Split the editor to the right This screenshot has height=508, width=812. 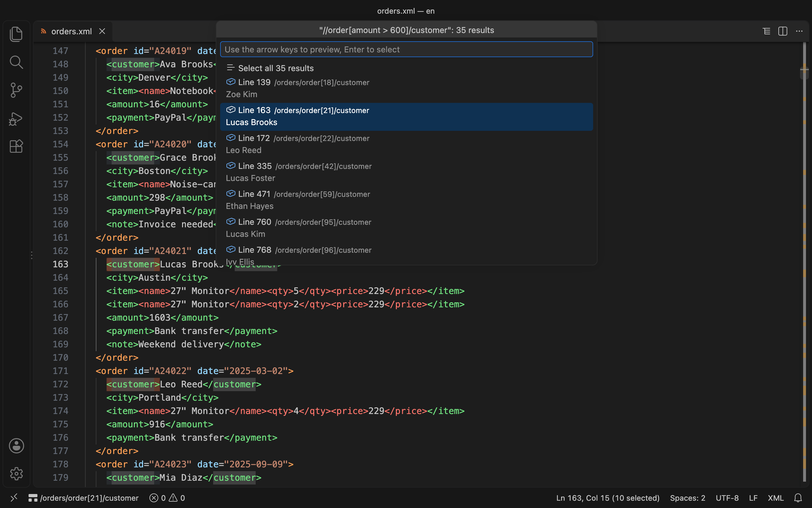tap(783, 31)
